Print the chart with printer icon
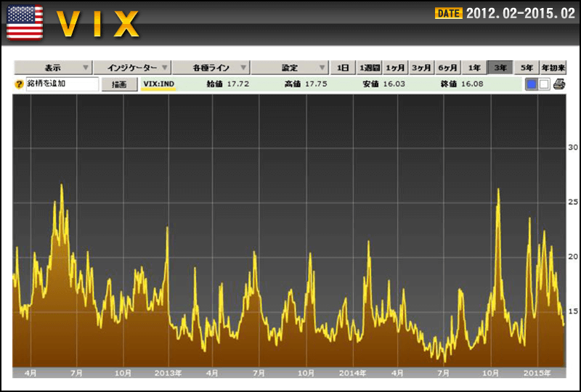Screen dimensions: 581x392 coord(559,84)
